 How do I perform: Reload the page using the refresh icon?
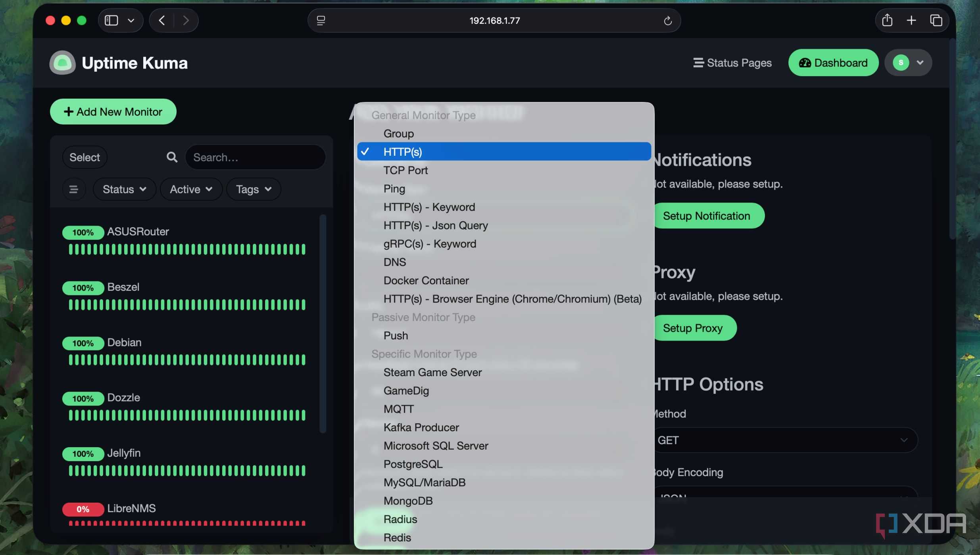pyautogui.click(x=668, y=21)
